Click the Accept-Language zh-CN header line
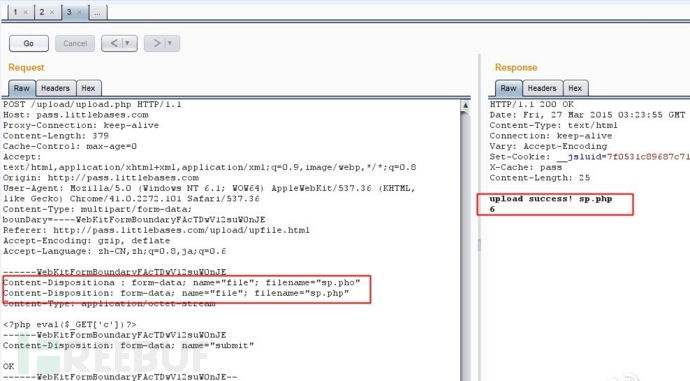This screenshot has width=690, height=381. (x=115, y=251)
